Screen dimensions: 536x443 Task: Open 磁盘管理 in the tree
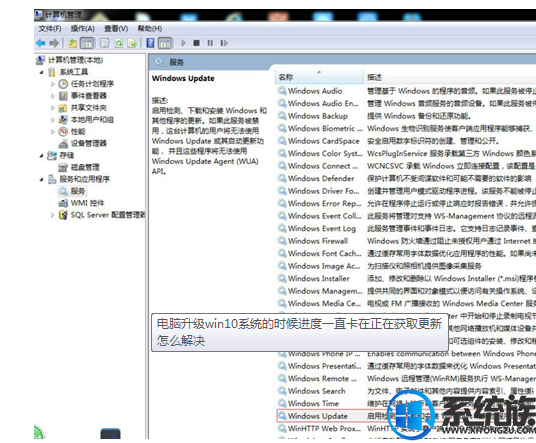tap(85, 167)
